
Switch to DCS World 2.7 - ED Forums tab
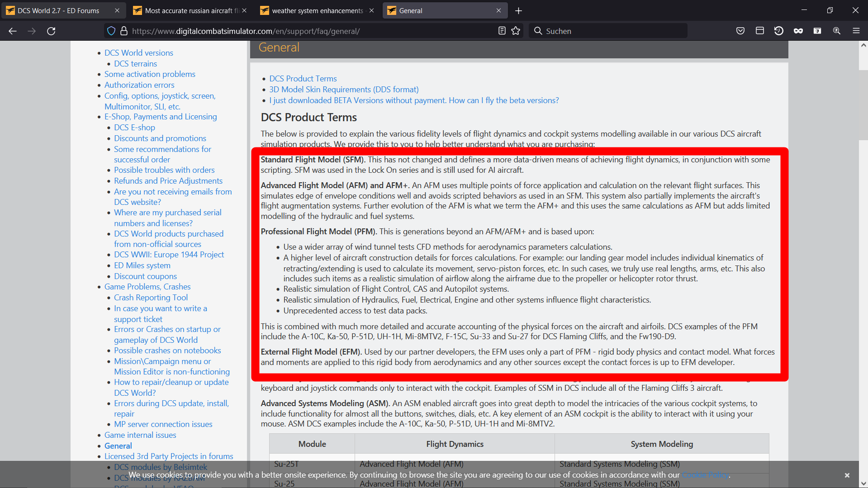coord(63,10)
